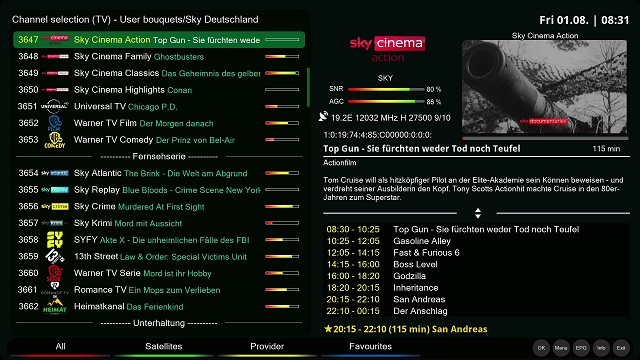Screen dimensions: 640x360
Task: Click the Sky Cinema Highlights picon
Action: (x=55, y=90)
